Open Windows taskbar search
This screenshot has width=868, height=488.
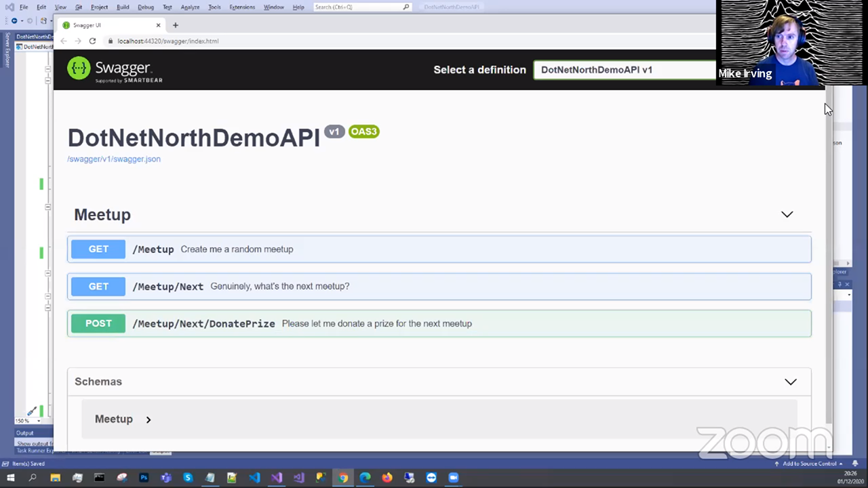pyautogui.click(x=33, y=478)
